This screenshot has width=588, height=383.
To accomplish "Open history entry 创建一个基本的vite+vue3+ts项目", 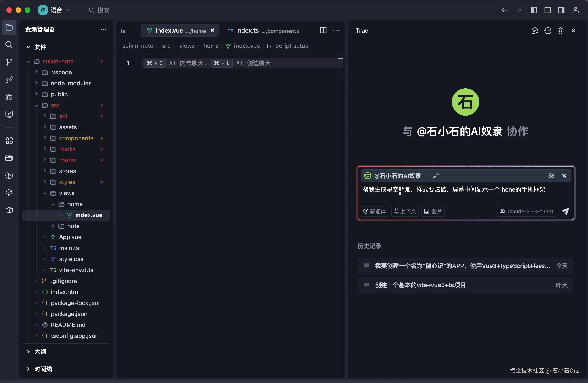I will (x=420, y=285).
